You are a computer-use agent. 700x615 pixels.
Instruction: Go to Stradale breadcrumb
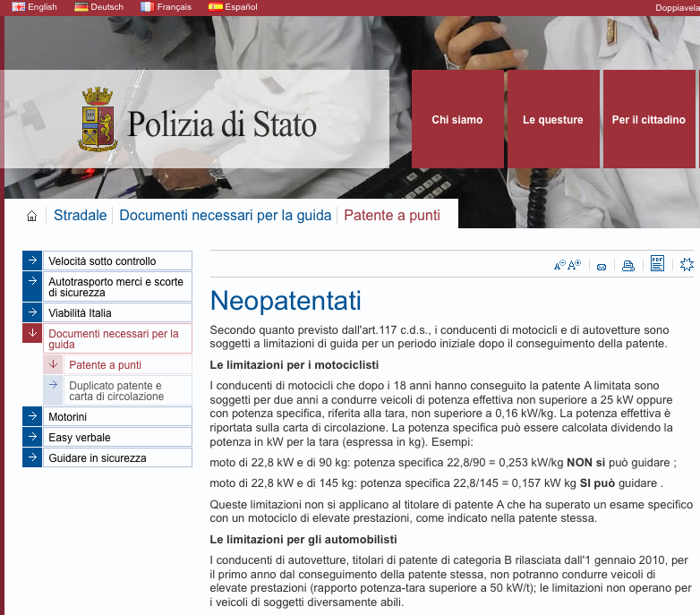click(x=81, y=215)
